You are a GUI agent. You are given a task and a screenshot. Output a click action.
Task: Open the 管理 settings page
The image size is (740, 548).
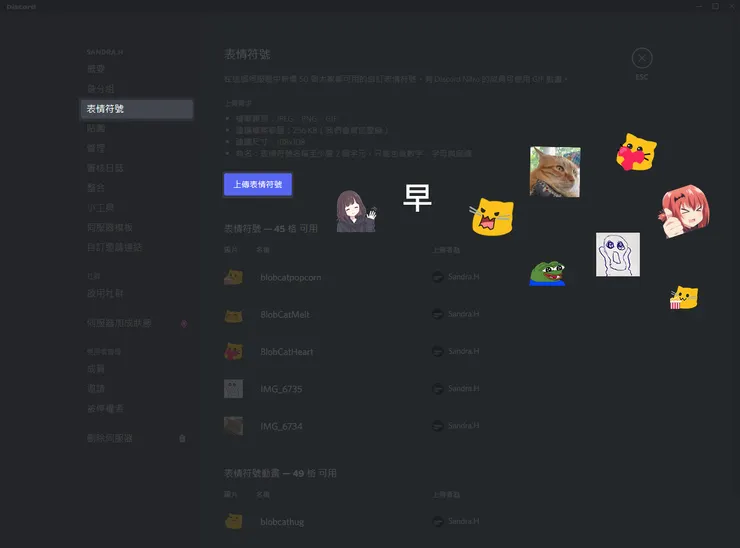coord(96,148)
